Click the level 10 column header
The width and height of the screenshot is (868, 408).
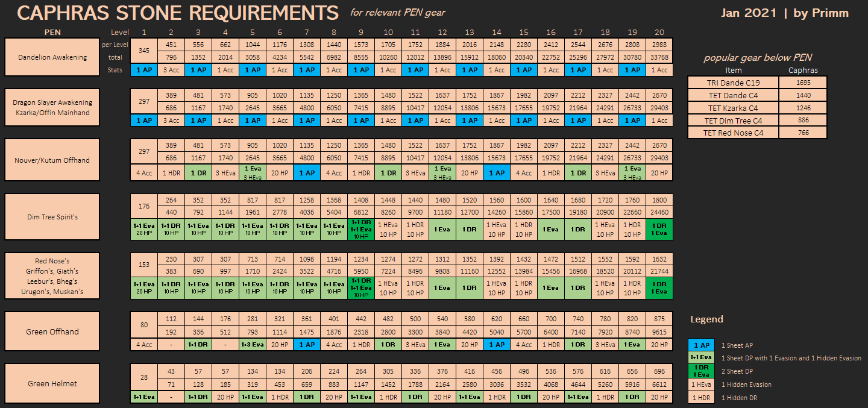pyautogui.click(x=388, y=32)
